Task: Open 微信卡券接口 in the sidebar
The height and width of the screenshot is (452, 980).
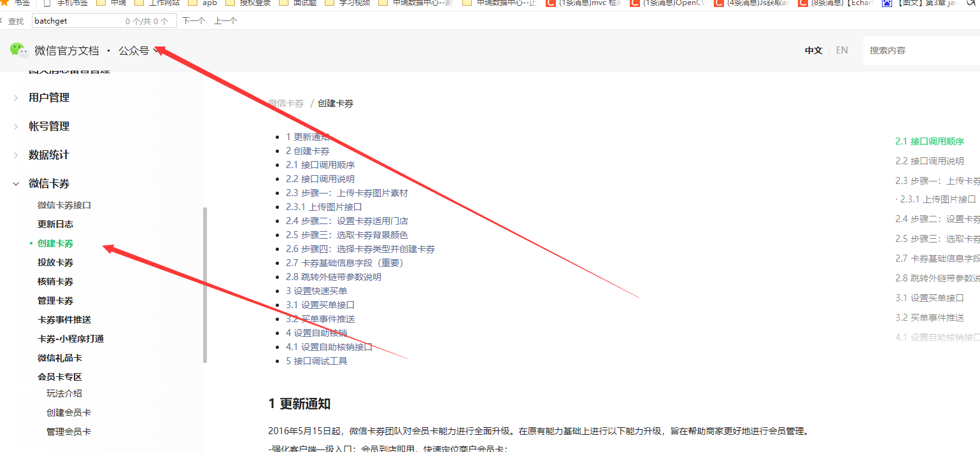Action: point(64,205)
